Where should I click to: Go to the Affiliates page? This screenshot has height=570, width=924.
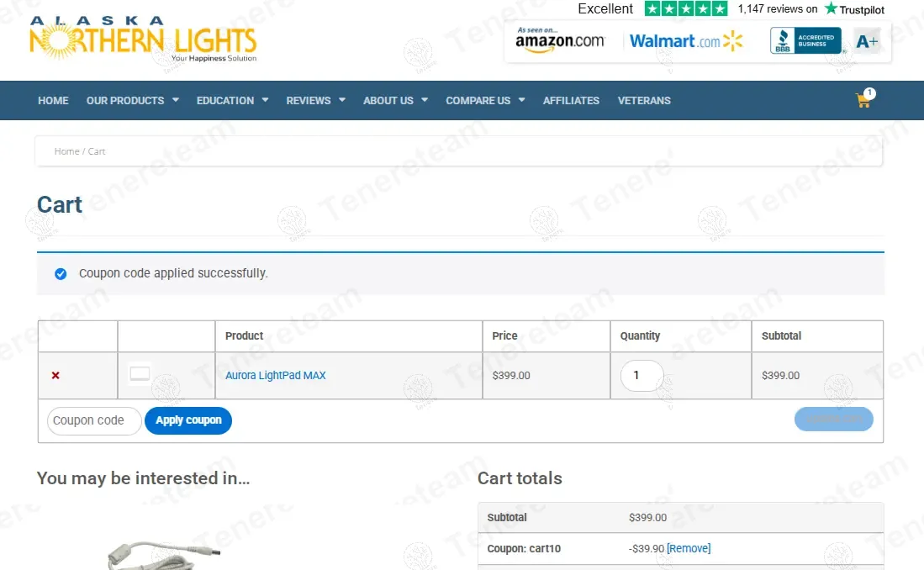(x=571, y=101)
